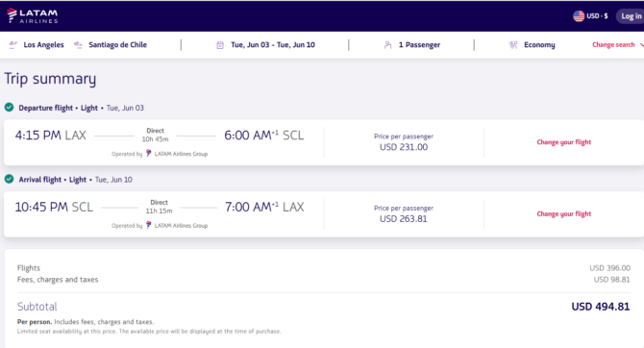The width and height of the screenshot is (644, 348).
Task: Click the seat icon beside Economy
Action: pos(513,45)
